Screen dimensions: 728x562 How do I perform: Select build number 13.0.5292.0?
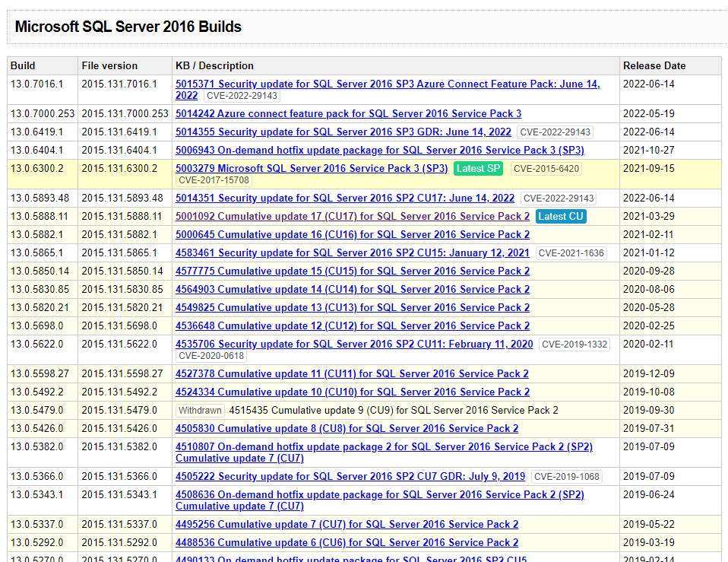point(36,542)
